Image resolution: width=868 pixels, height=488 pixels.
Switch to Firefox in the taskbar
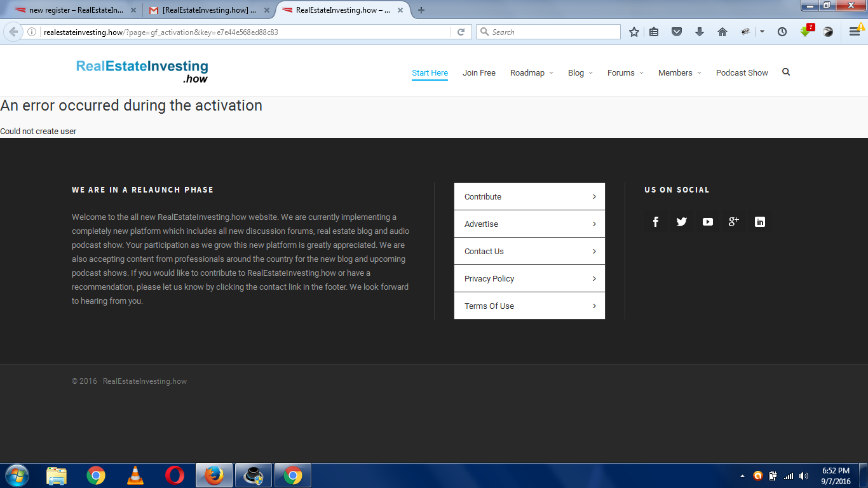[214, 475]
